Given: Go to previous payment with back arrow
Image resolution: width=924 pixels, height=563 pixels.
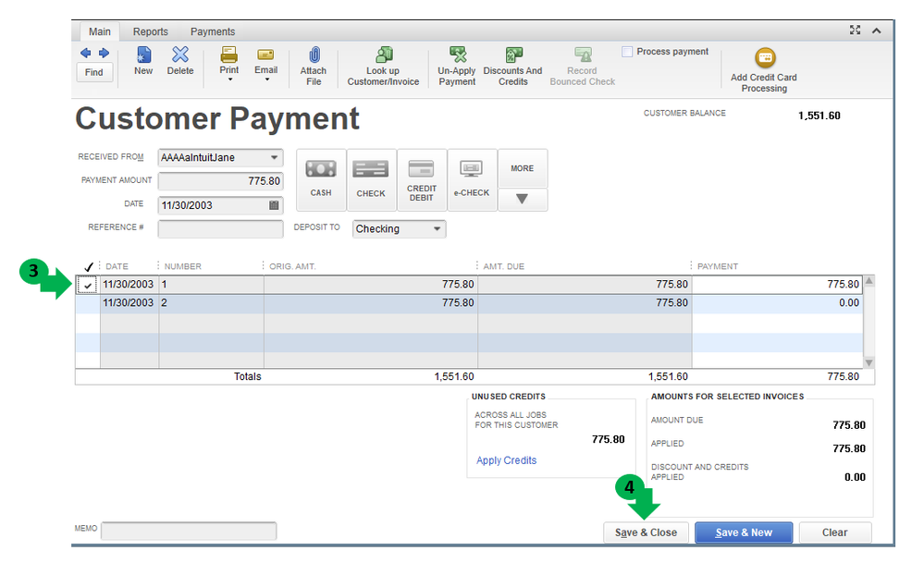Looking at the screenshot, I should pos(85,53).
